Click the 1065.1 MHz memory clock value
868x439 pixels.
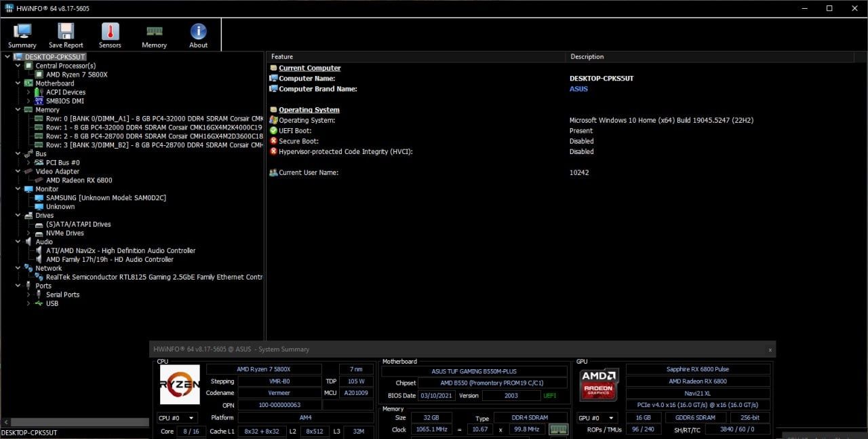431,430
